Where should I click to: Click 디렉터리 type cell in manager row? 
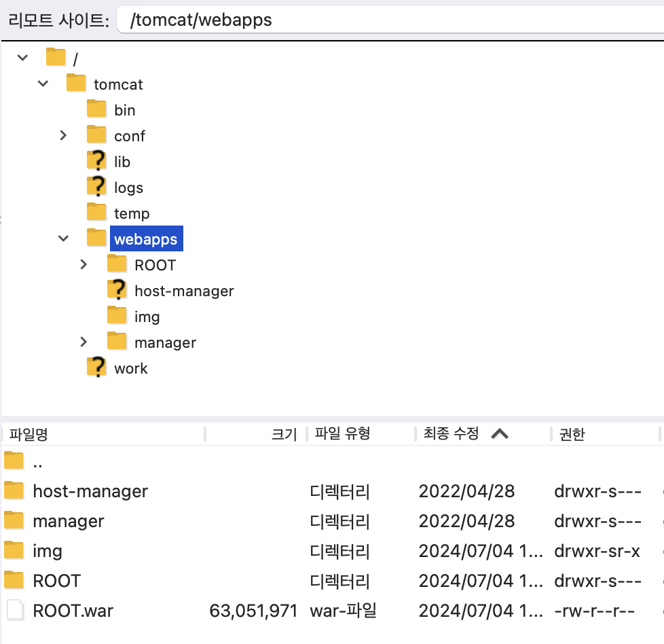(339, 522)
